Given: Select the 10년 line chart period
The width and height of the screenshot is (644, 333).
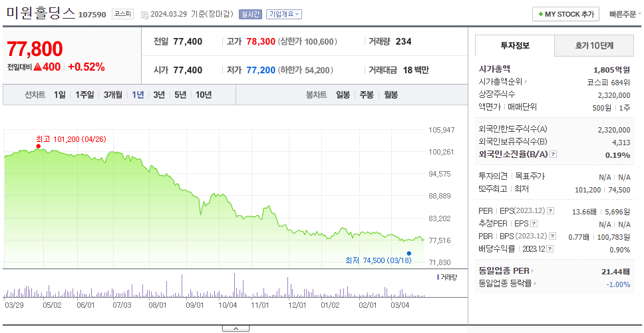Looking at the screenshot, I should click(x=204, y=95).
